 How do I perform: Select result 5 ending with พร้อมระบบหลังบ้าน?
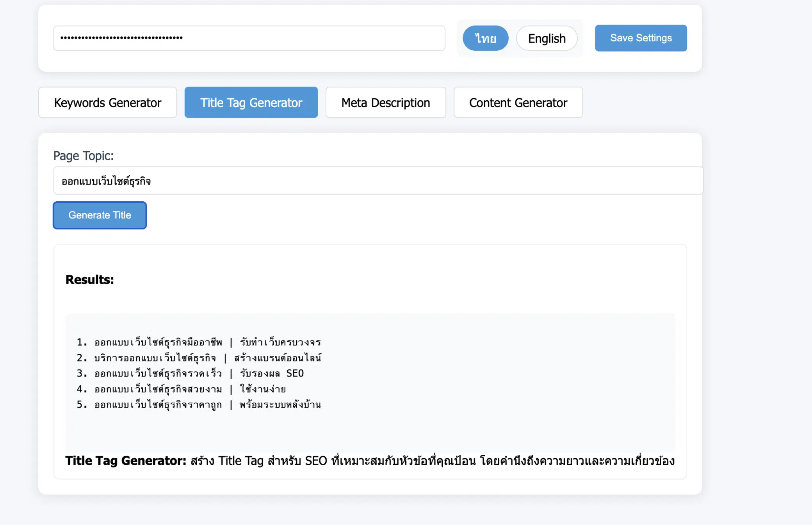199,405
